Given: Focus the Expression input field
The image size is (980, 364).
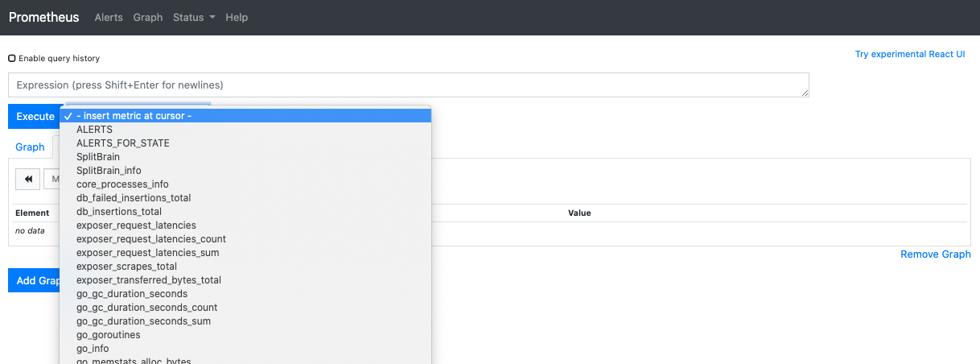Looking at the screenshot, I should tap(409, 85).
